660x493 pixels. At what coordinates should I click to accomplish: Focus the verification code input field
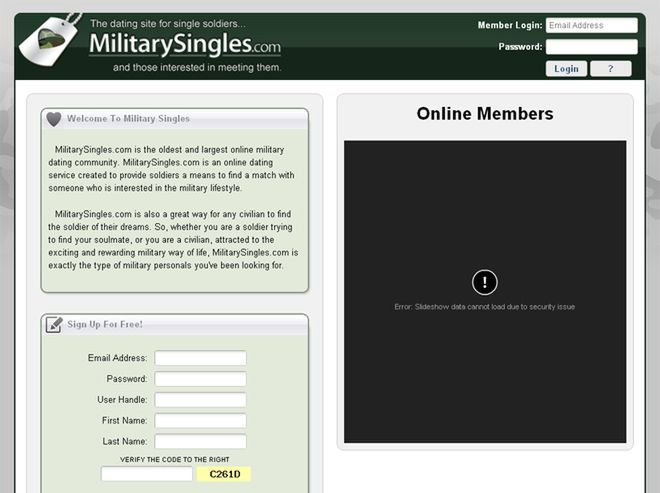coord(146,474)
